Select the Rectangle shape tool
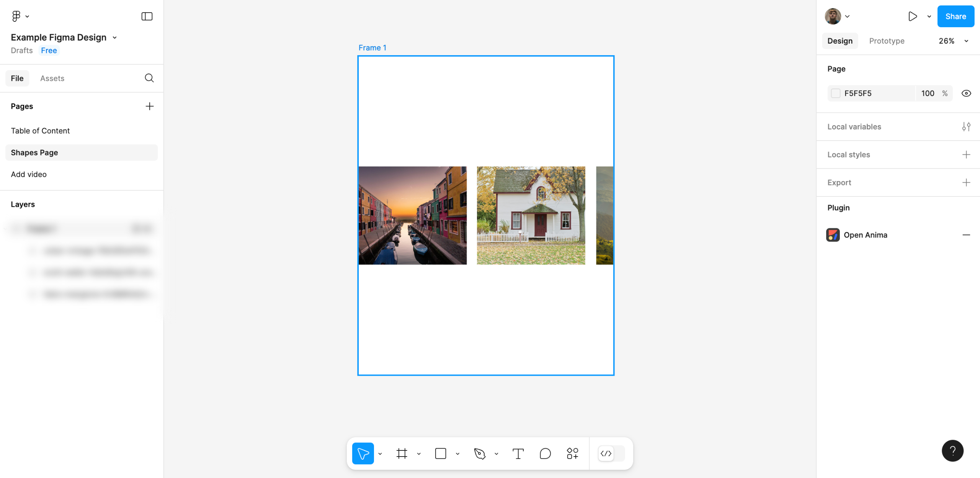This screenshot has height=478, width=980. [441, 453]
